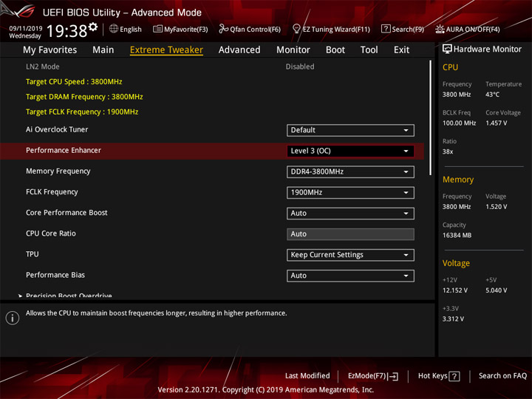
Task: Click the Target FCLK Frequency : 1900MHz text
Action: (82, 112)
